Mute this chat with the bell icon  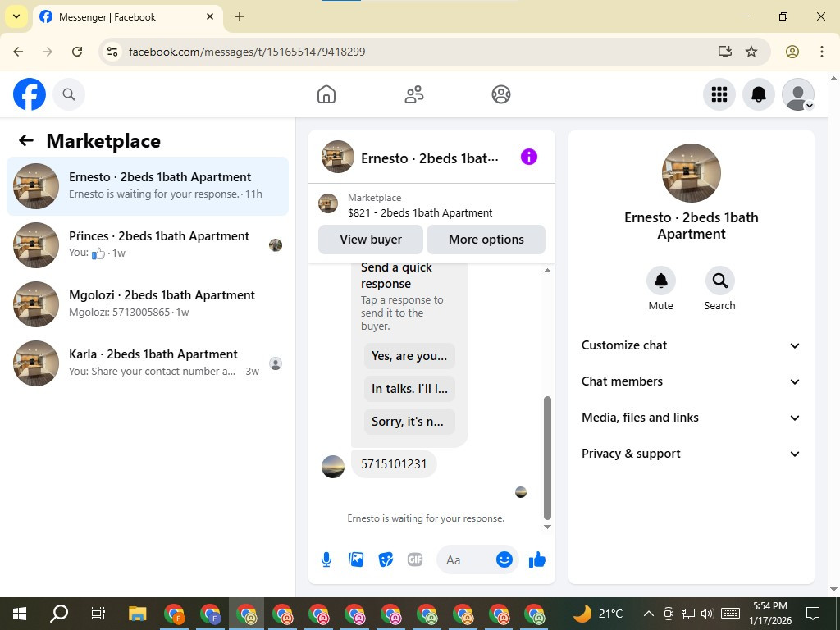(661, 281)
